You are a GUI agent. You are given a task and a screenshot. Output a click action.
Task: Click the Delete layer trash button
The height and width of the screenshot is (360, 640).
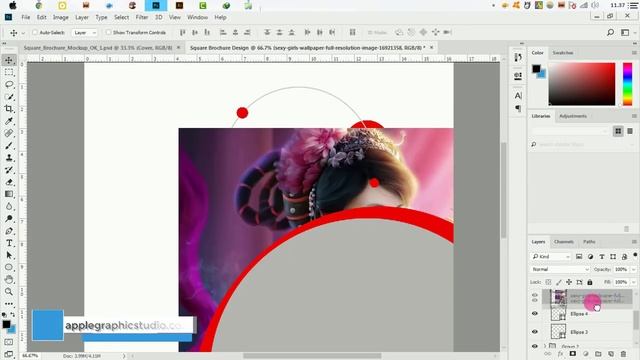(x=623, y=354)
